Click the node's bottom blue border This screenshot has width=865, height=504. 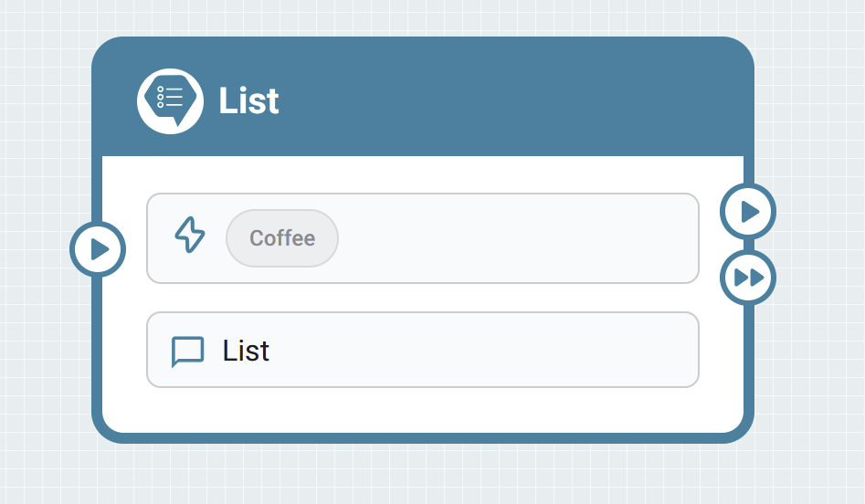point(422,437)
